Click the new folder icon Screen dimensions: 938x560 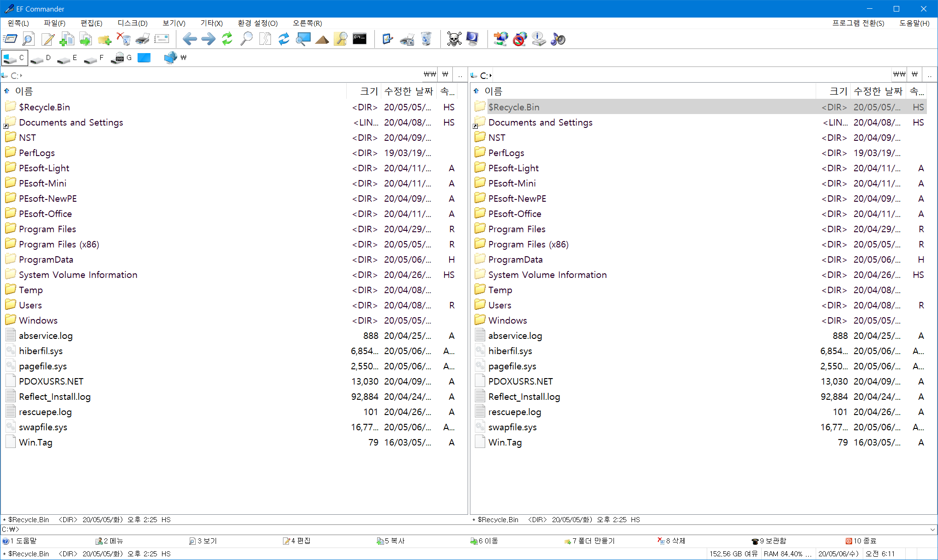104,39
